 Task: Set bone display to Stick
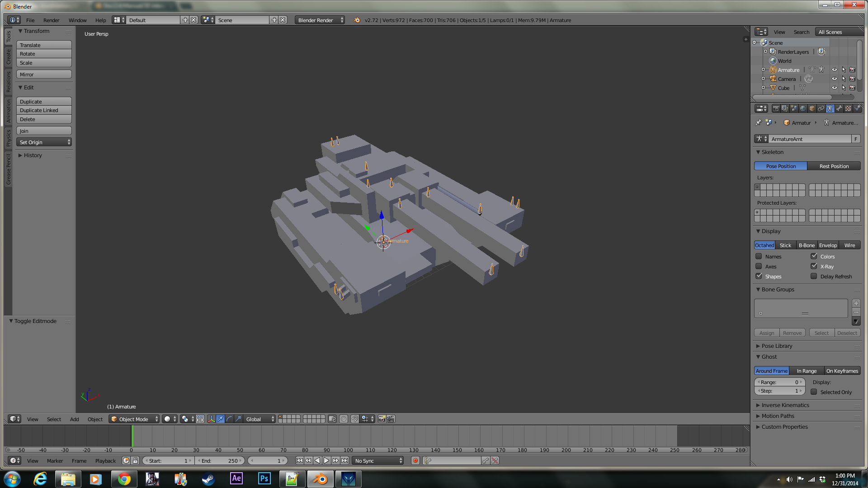(x=785, y=245)
